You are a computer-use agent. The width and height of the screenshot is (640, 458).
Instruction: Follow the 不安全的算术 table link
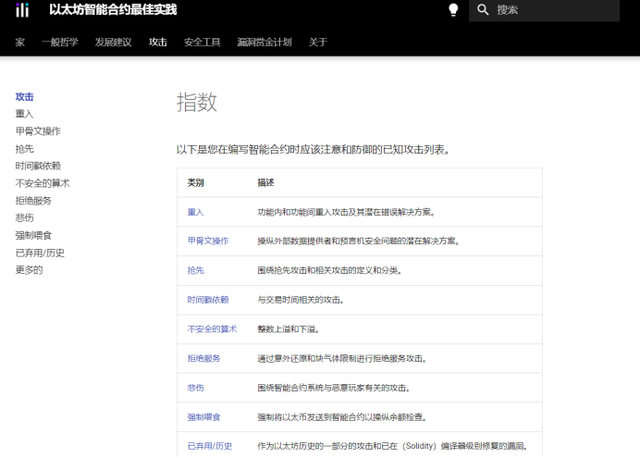tap(212, 329)
